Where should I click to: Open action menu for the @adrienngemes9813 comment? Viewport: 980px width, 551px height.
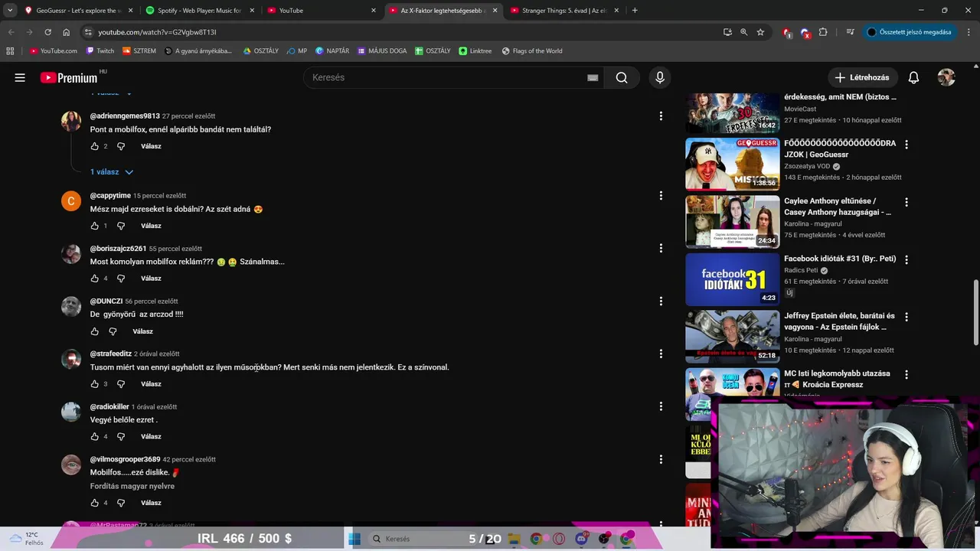point(661,116)
